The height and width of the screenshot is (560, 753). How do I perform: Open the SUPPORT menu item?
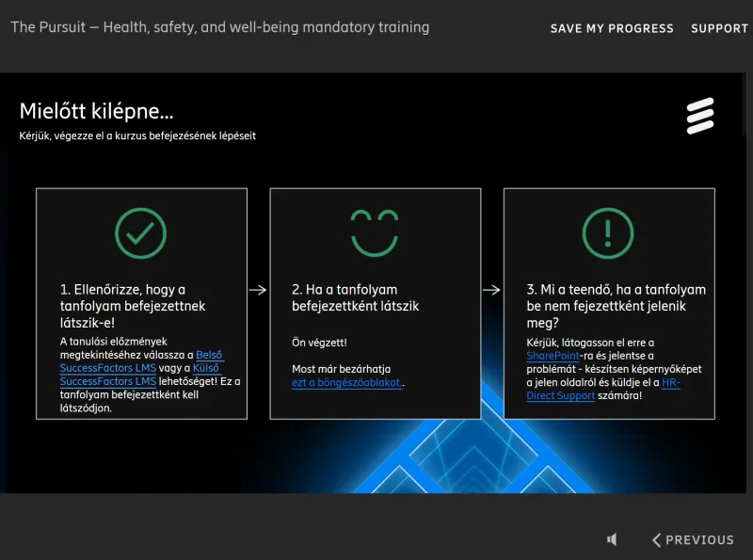(719, 28)
